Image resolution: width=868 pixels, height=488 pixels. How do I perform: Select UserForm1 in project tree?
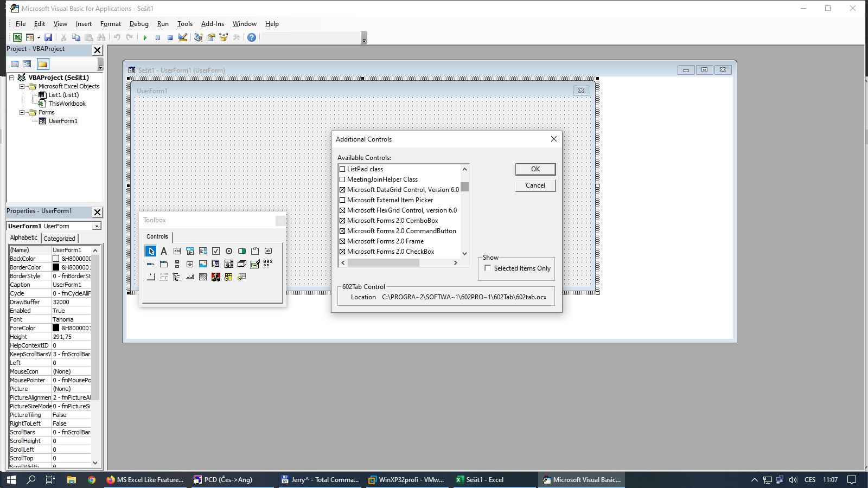63,121
